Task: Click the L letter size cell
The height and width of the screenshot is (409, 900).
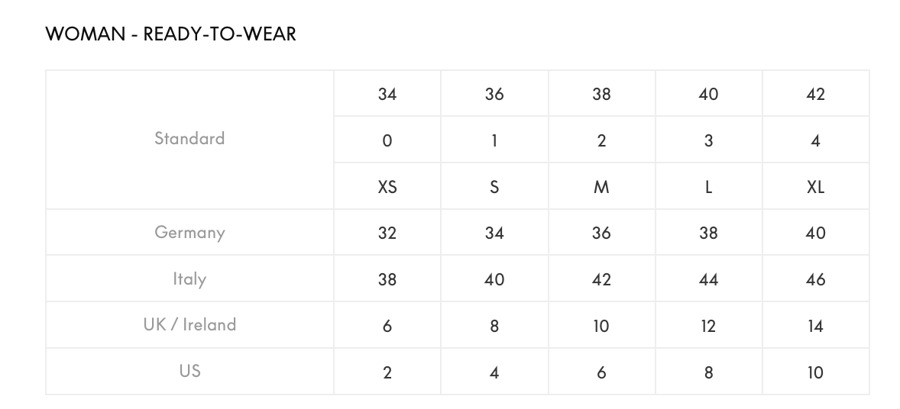Action: tap(708, 187)
